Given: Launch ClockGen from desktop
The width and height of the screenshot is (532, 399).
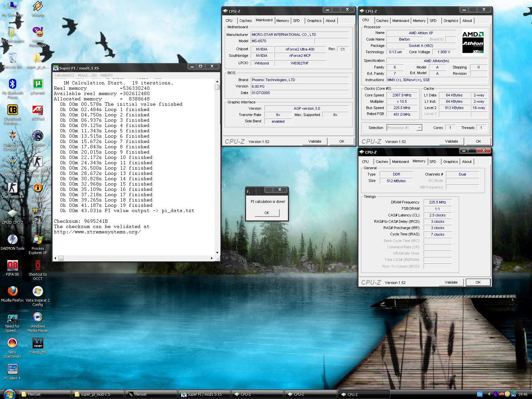Looking at the screenshot, I should tap(38, 139).
